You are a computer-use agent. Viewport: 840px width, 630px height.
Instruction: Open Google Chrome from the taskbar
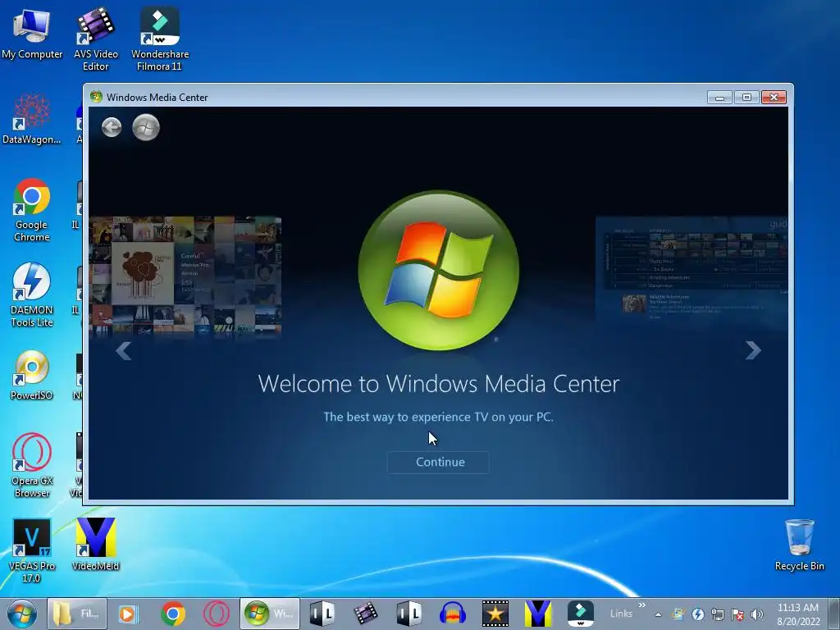click(x=172, y=614)
